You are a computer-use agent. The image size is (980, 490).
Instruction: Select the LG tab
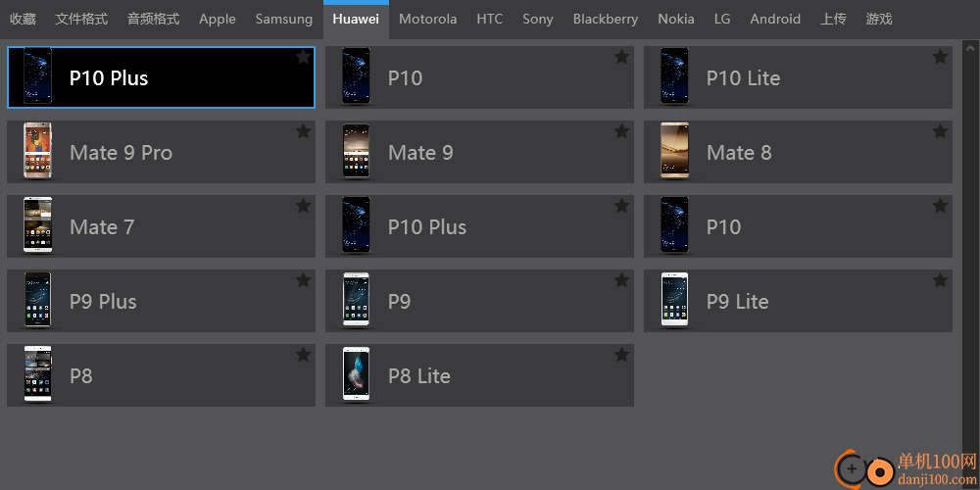pyautogui.click(x=722, y=20)
